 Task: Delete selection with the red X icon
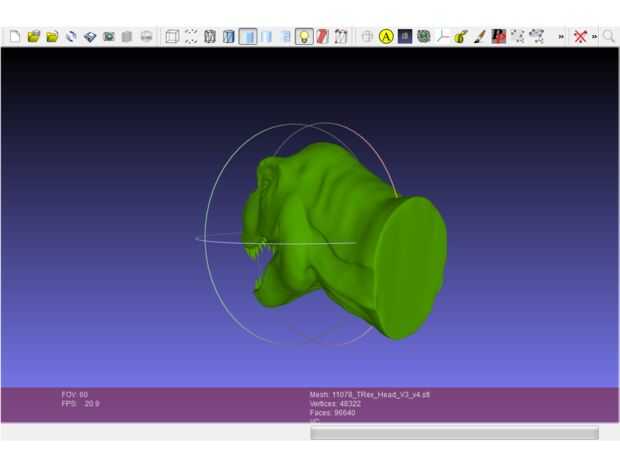580,37
